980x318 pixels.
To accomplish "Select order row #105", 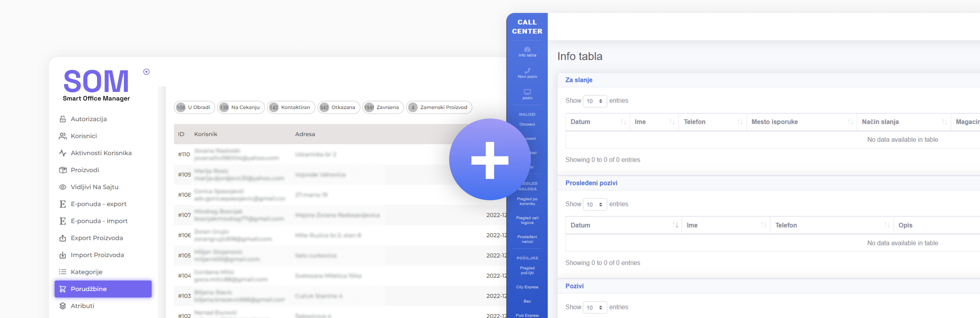I will pos(340,256).
